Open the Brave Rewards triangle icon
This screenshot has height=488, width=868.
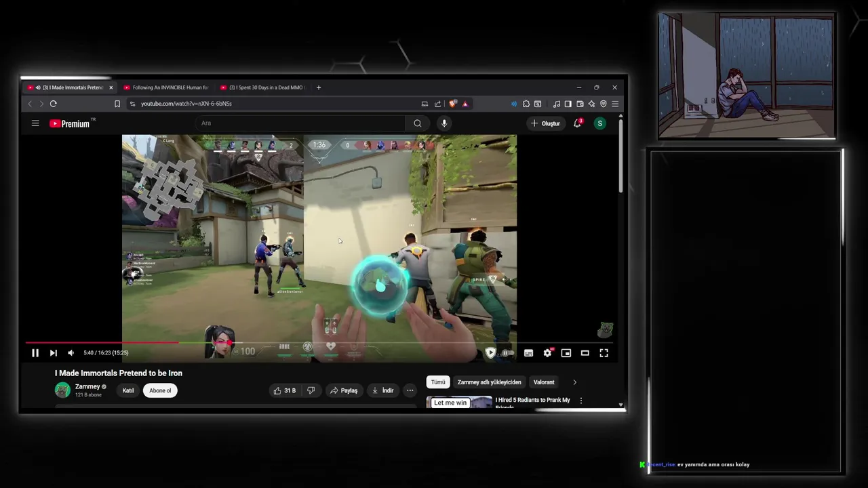click(465, 104)
